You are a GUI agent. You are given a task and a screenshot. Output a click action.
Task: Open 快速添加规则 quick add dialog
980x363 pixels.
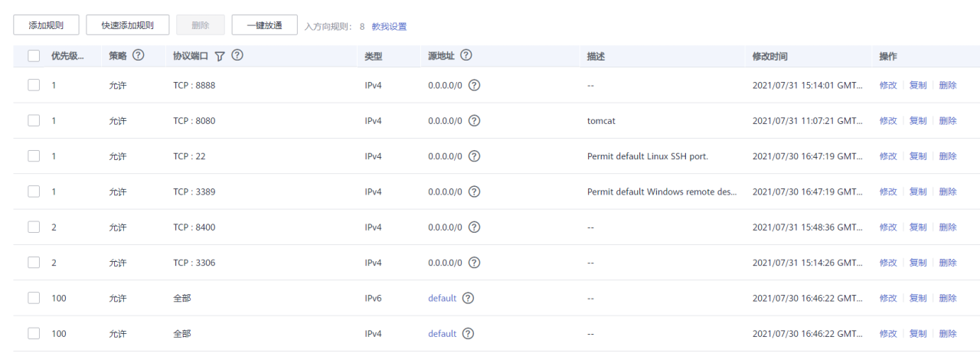coord(128,25)
